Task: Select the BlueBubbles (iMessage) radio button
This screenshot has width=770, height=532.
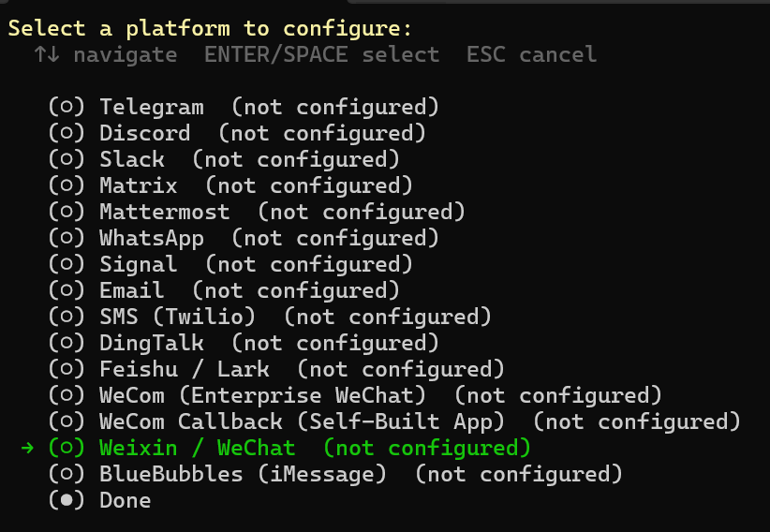Action: [x=67, y=474]
